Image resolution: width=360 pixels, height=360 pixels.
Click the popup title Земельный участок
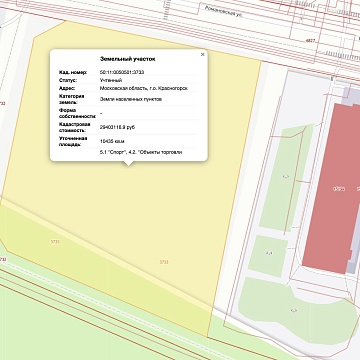point(128,59)
